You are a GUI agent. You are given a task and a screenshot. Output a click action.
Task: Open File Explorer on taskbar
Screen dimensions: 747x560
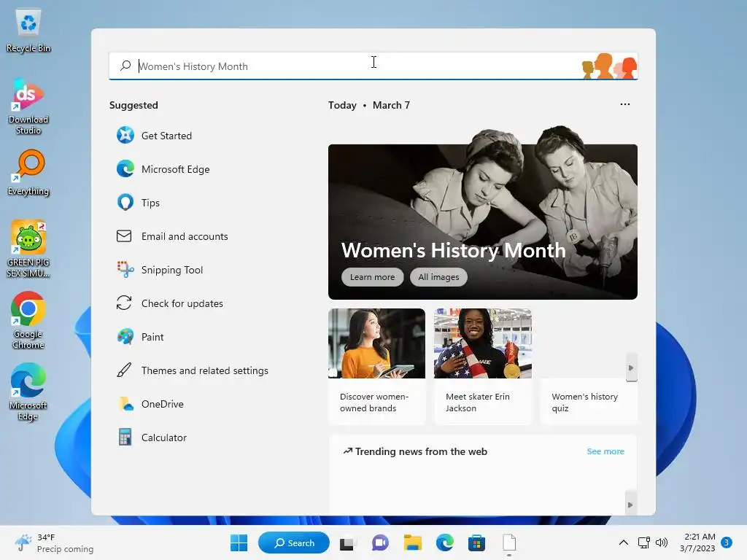click(x=413, y=542)
